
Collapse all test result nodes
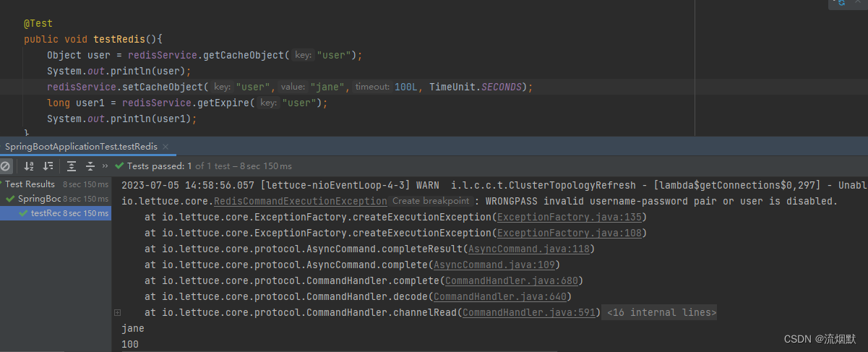click(90, 166)
